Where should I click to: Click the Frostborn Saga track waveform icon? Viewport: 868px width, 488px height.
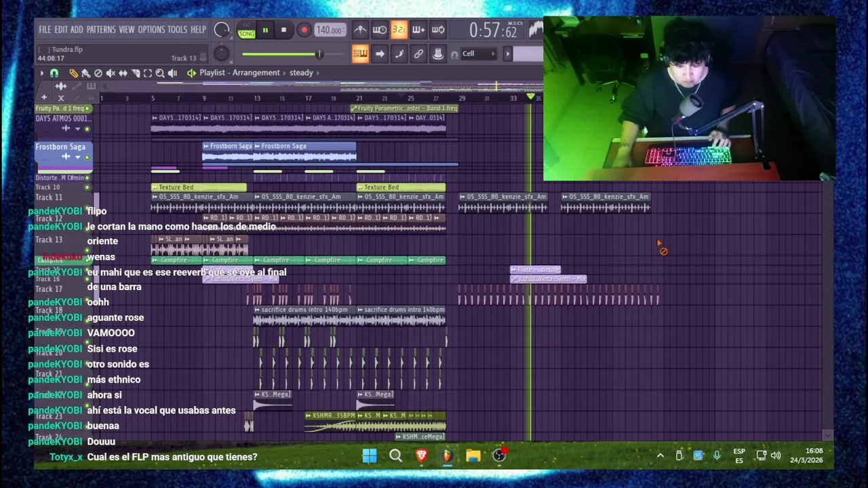click(66, 157)
